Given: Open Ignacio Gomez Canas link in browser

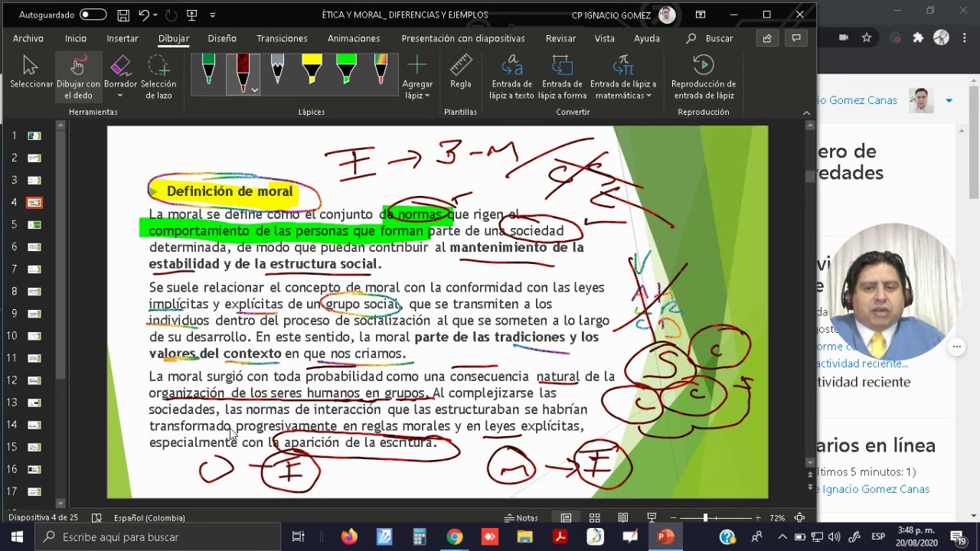Looking at the screenshot, I should click(874, 489).
